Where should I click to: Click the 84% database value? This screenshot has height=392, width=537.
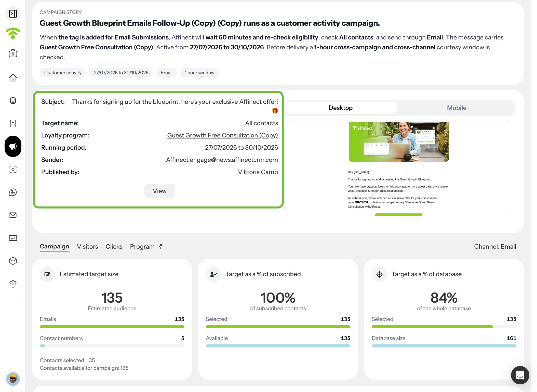444,298
